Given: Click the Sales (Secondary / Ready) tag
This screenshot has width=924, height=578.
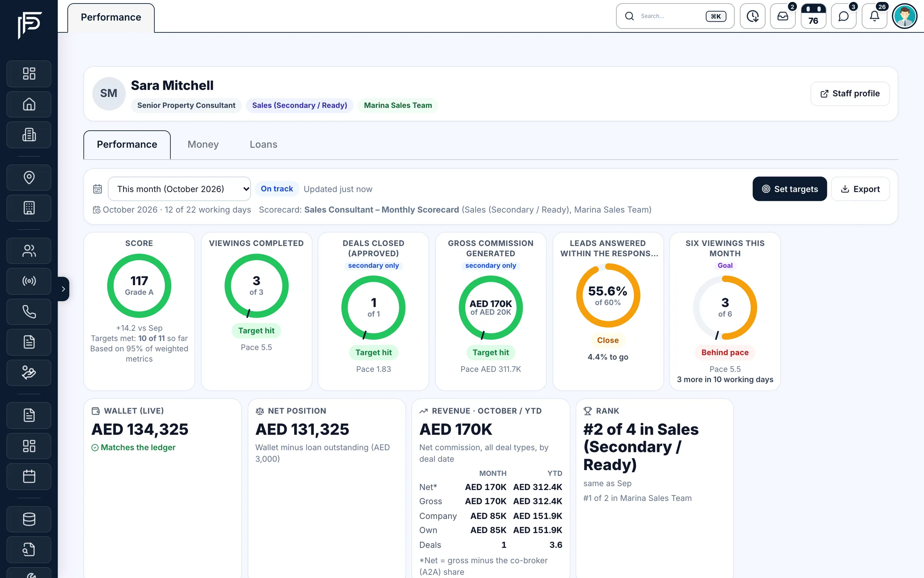Looking at the screenshot, I should pyautogui.click(x=300, y=105).
